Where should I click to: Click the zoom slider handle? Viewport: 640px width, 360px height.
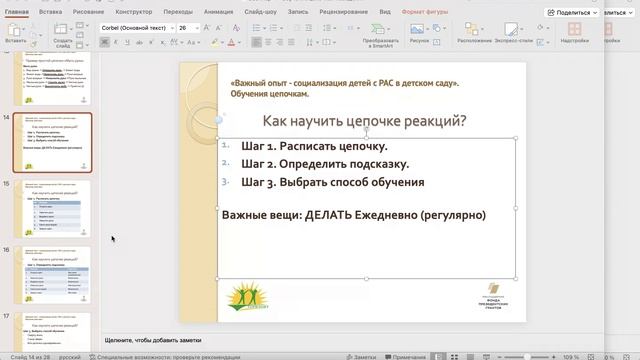click(x=527, y=357)
